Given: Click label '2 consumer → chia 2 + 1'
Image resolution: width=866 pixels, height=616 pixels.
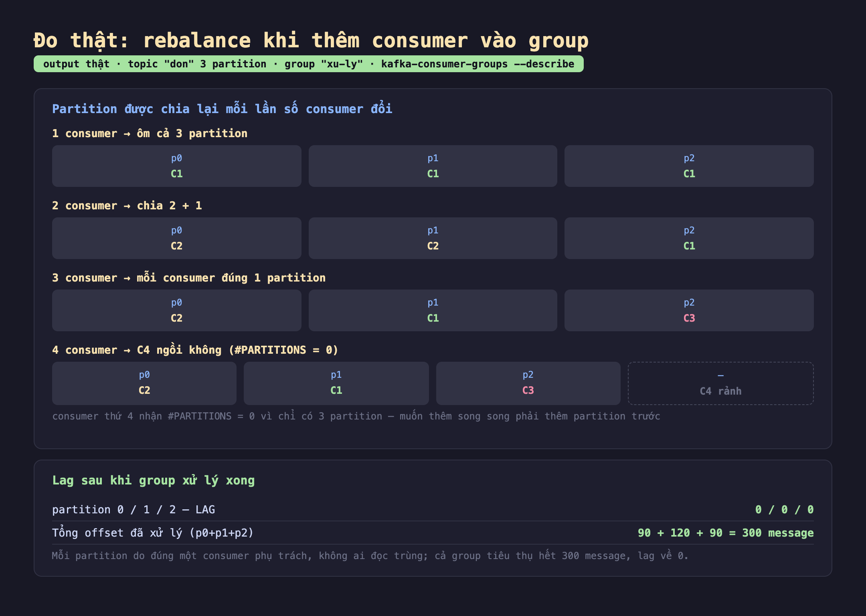Looking at the screenshot, I should pyautogui.click(x=127, y=205).
